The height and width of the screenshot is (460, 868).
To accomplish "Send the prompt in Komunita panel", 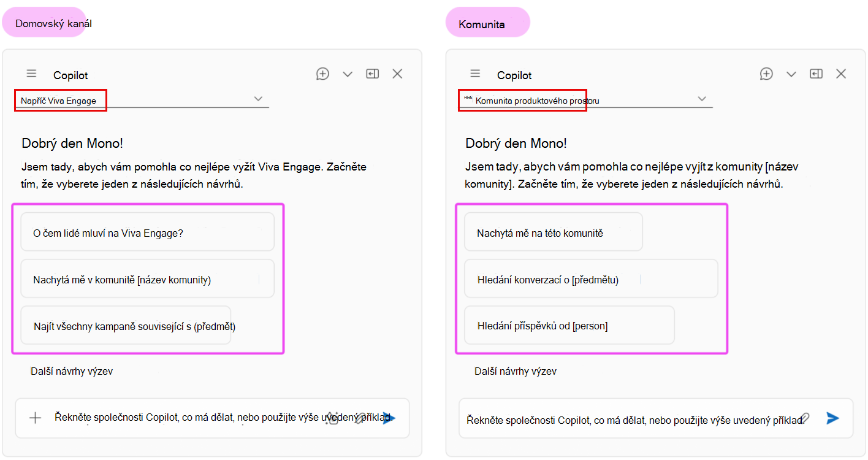I will [832, 418].
